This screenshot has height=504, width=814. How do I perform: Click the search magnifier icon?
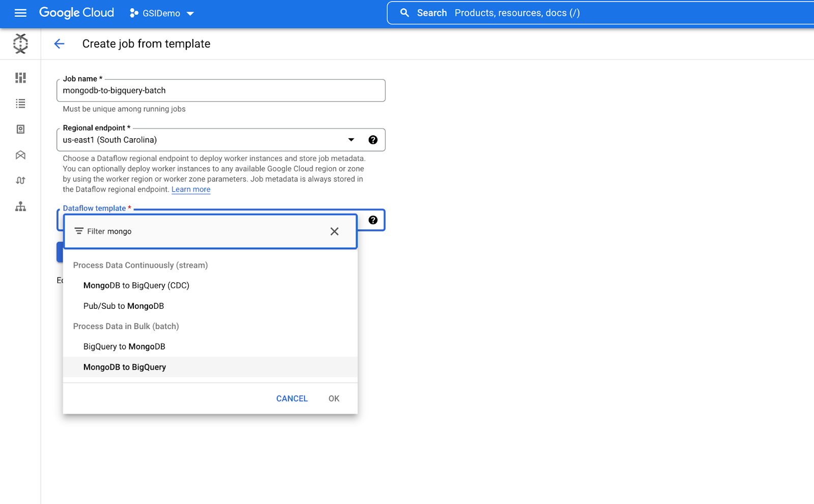tap(404, 13)
